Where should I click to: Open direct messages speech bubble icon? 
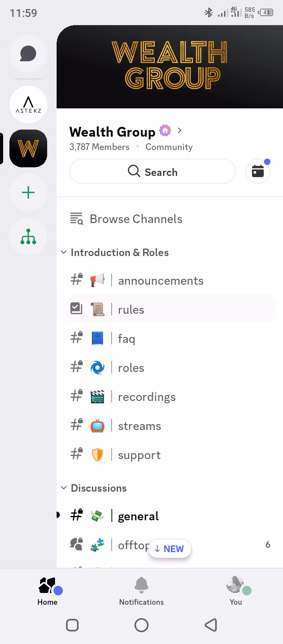click(28, 54)
